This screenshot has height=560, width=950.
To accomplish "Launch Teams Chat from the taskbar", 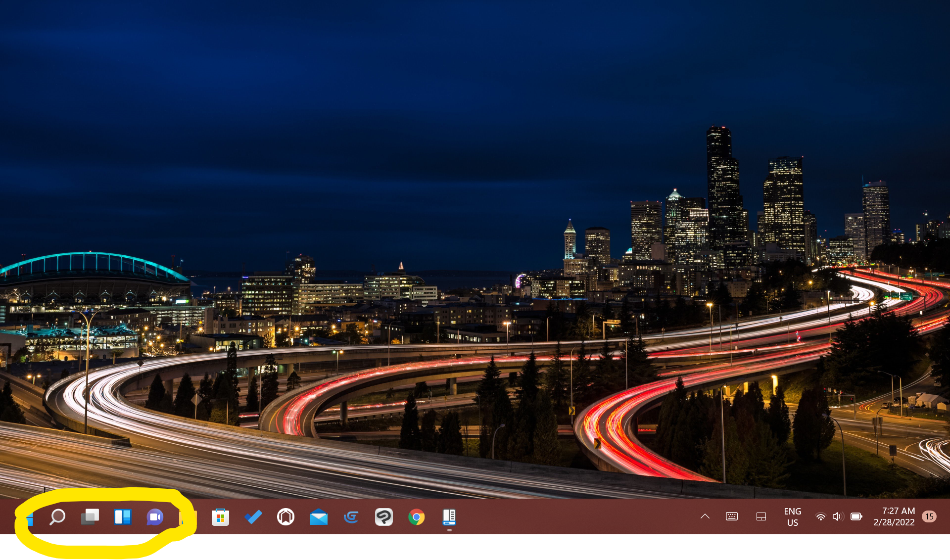I will (x=155, y=517).
